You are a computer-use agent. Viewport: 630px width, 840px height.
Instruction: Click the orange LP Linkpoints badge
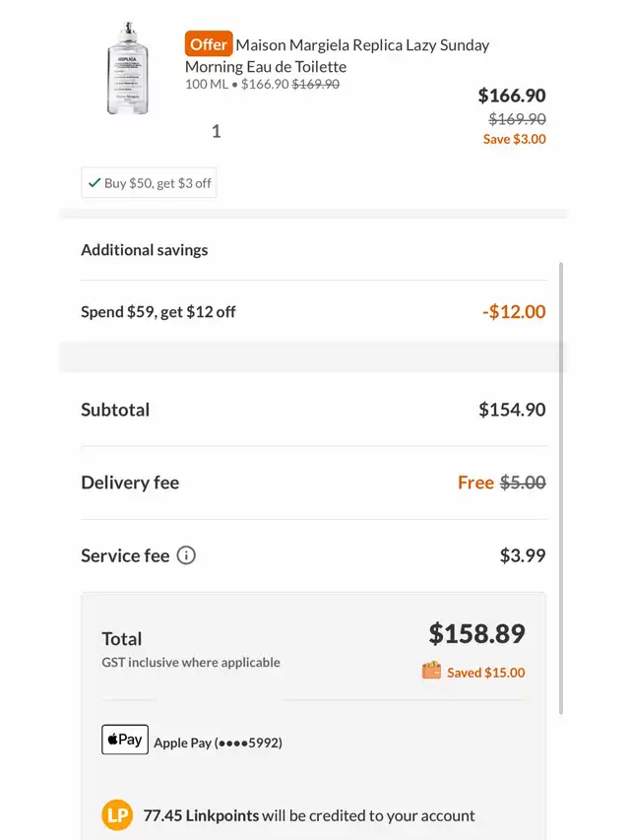[x=117, y=814]
